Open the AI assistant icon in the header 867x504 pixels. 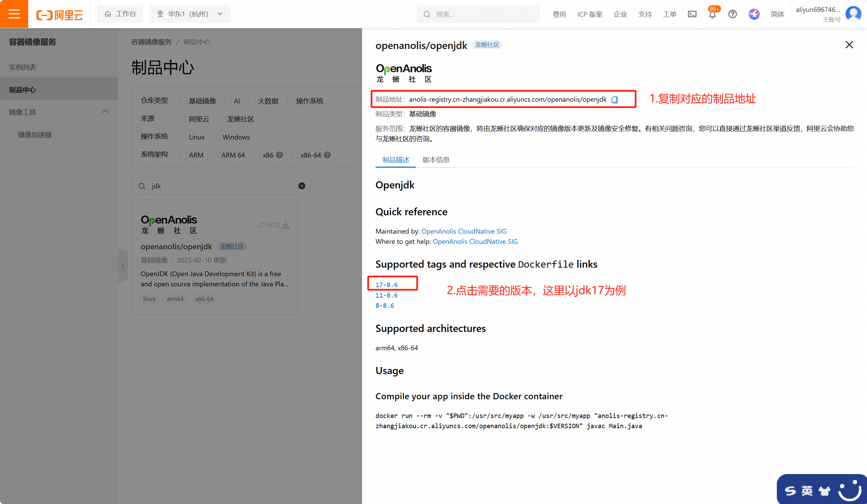pos(754,14)
